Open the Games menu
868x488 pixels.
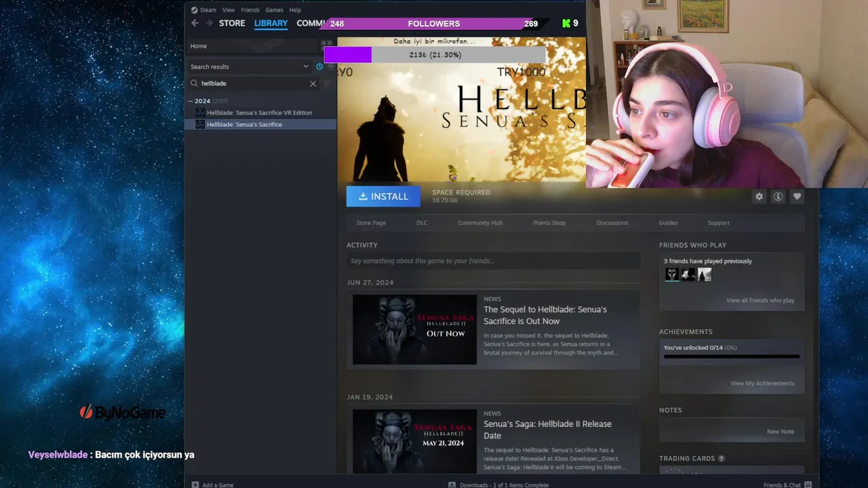274,10
